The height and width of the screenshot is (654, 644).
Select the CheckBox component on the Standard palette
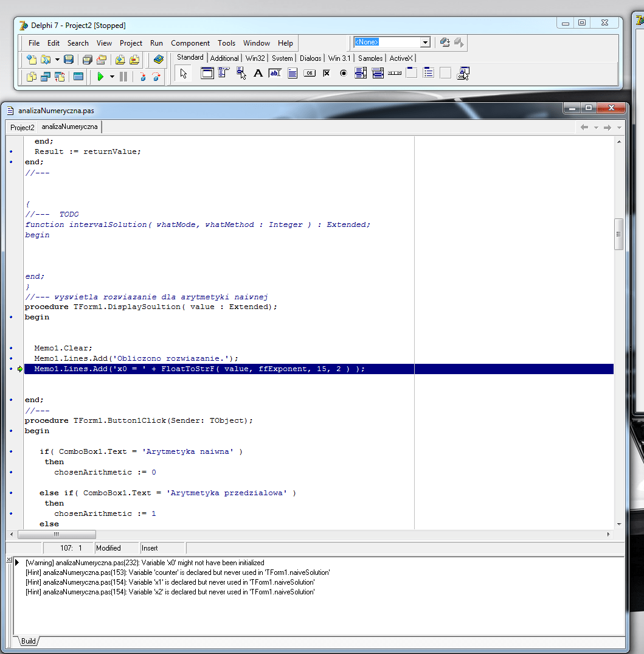[327, 72]
